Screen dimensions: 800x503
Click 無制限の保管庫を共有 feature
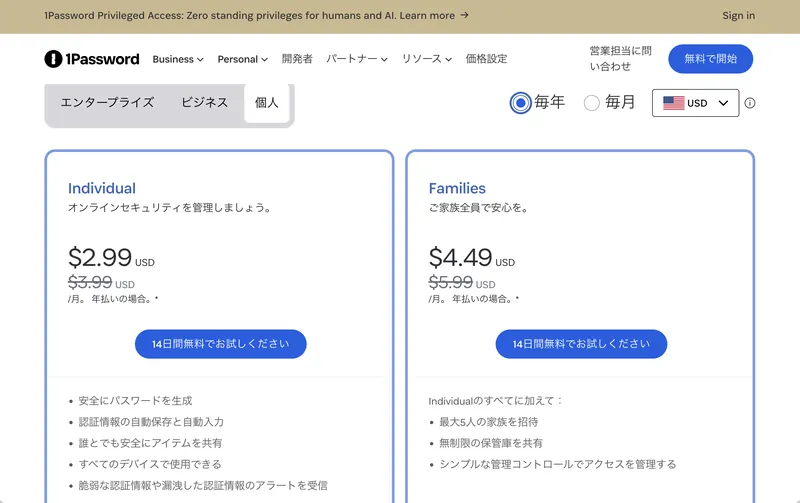pos(491,443)
